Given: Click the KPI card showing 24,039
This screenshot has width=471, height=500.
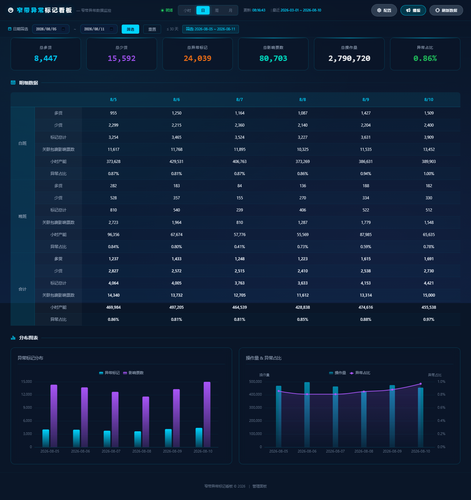Looking at the screenshot, I should 197,54.
